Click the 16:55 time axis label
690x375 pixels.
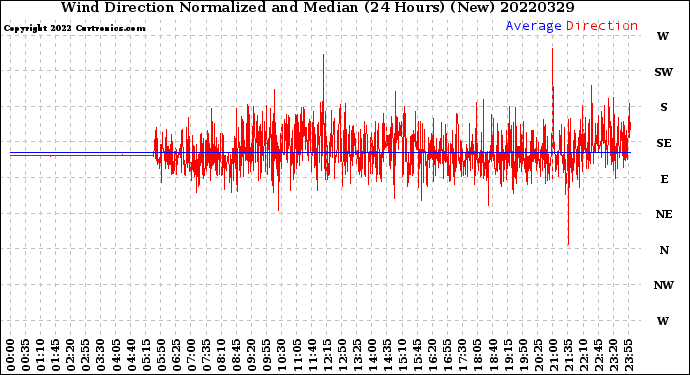pos(448,356)
